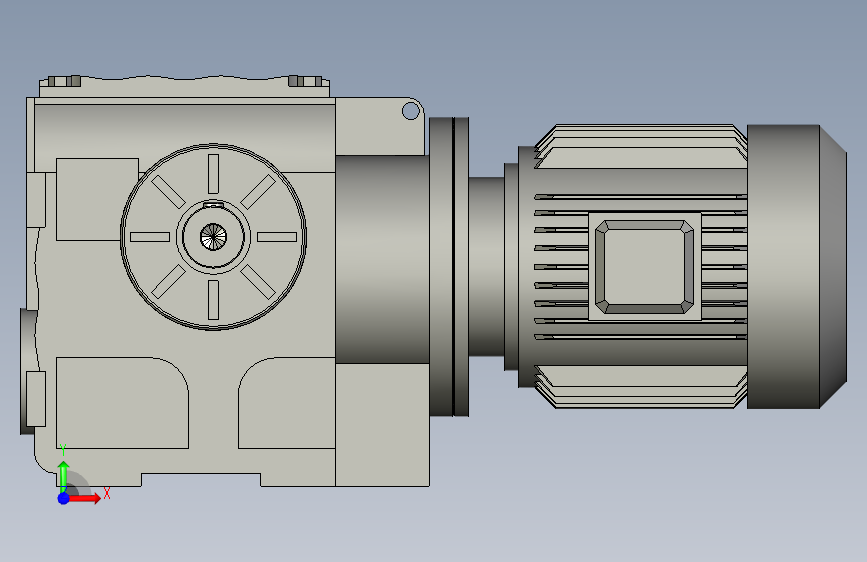The height and width of the screenshot is (562, 867).
Task: Select the round flange between gearbox and motor
Action: [x=449, y=267]
